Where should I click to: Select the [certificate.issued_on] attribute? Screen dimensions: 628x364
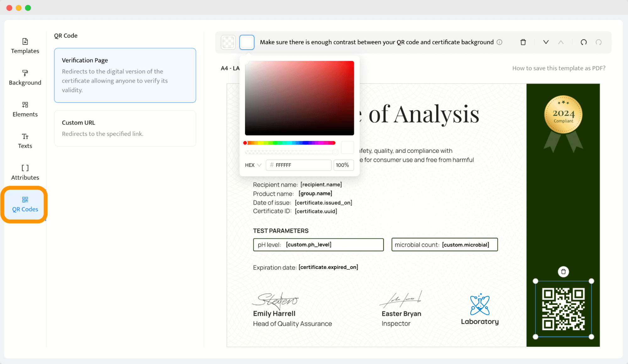[x=323, y=203]
